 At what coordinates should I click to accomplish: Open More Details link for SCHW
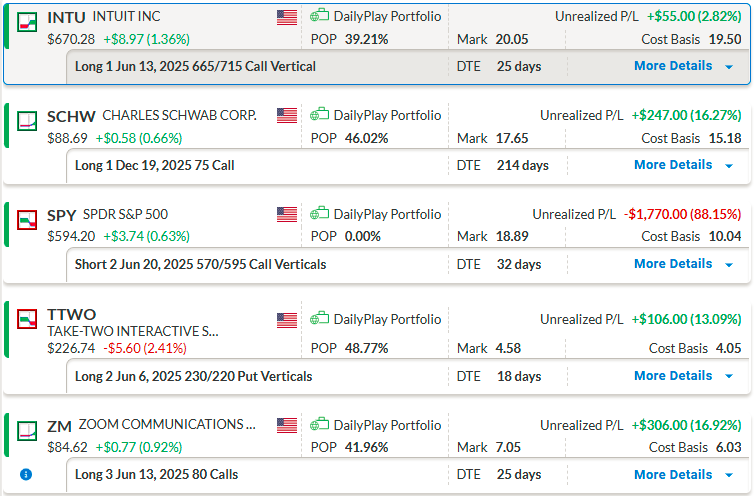tap(673, 165)
